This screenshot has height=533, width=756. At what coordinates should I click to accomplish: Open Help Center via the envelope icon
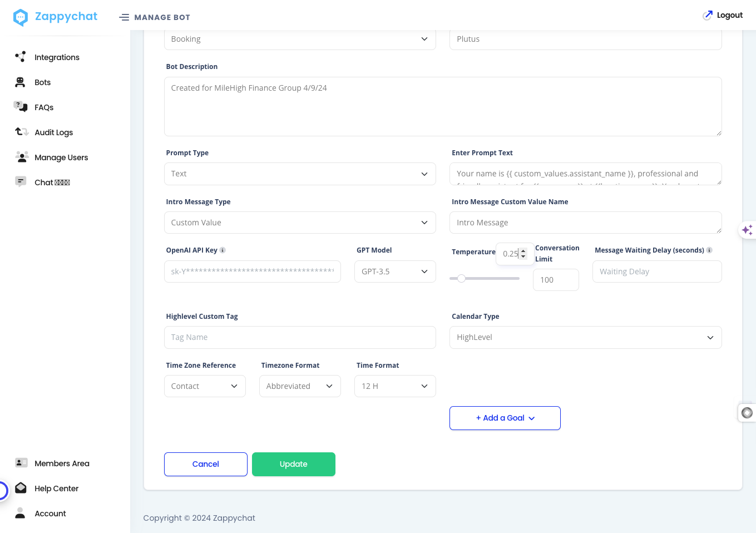pyautogui.click(x=21, y=488)
